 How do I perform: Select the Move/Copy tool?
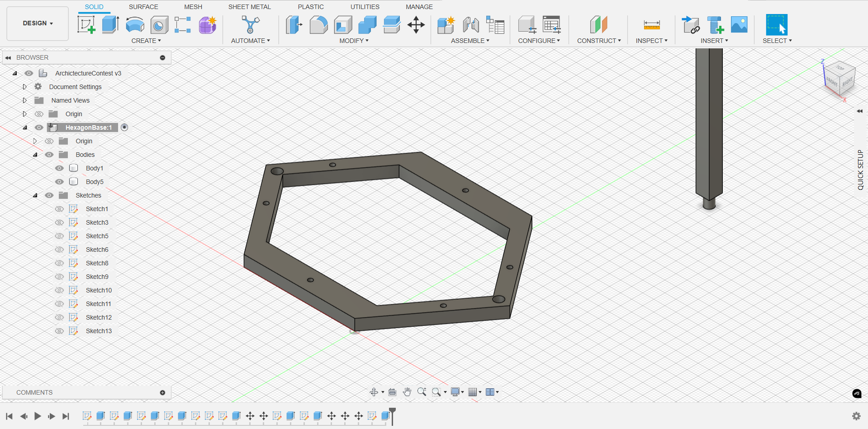(416, 25)
